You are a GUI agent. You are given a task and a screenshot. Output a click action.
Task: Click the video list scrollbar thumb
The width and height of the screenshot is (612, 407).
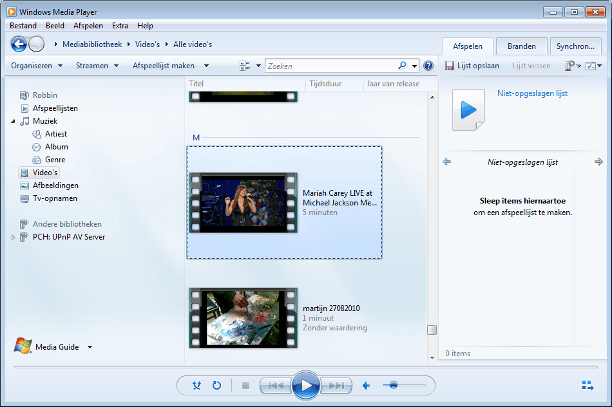coord(432,330)
